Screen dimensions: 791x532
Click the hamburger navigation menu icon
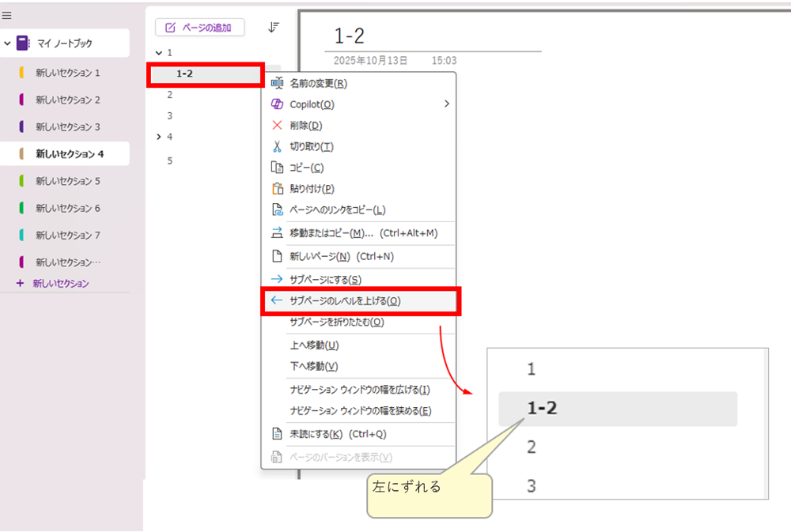click(x=7, y=15)
